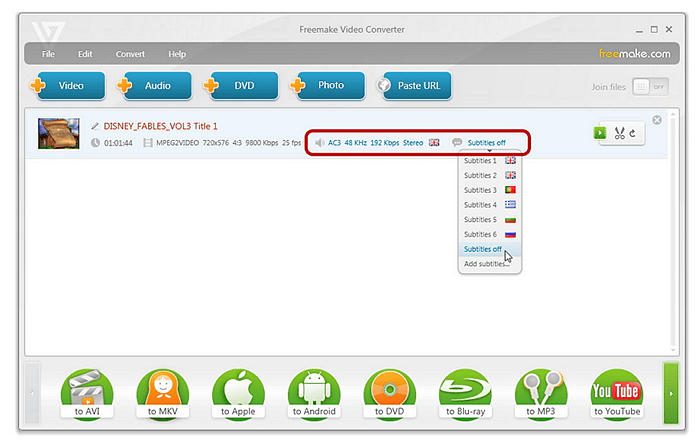Viewport: 700px width, 442px height.
Task: Toggle the Join files switch
Action: (650, 87)
